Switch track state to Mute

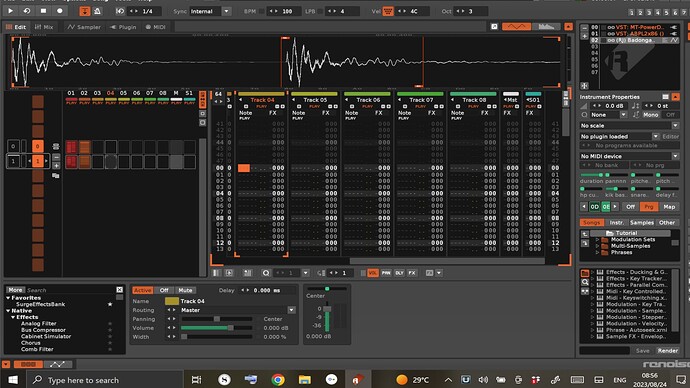point(185,290)
